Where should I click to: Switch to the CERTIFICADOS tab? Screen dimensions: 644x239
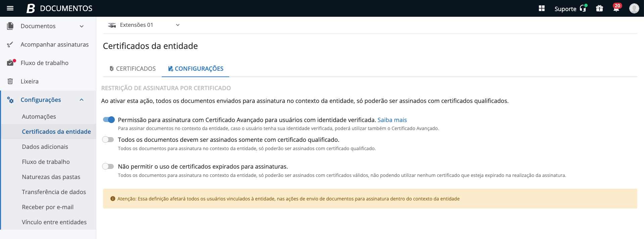[133, 69]
